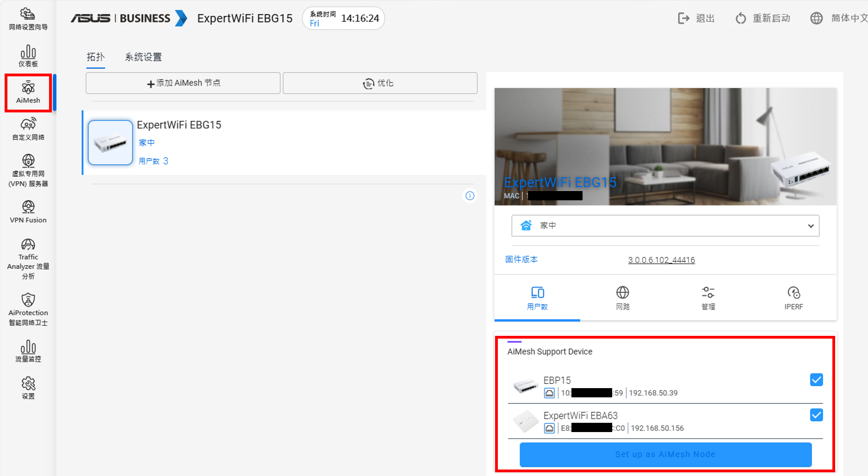Click the 用户数 3 count link
Screen dimensions: 868x476
pyautogui.click(x=153, y=161)
